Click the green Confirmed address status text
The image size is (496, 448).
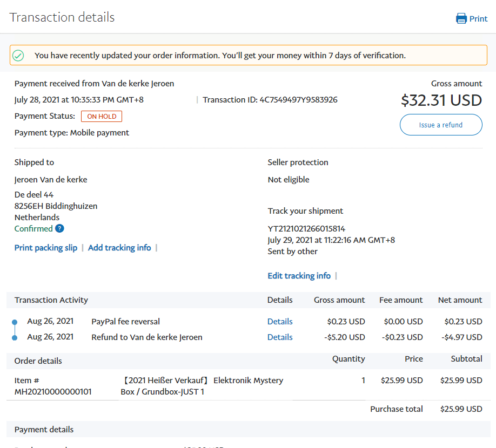[x=33, y=228]
